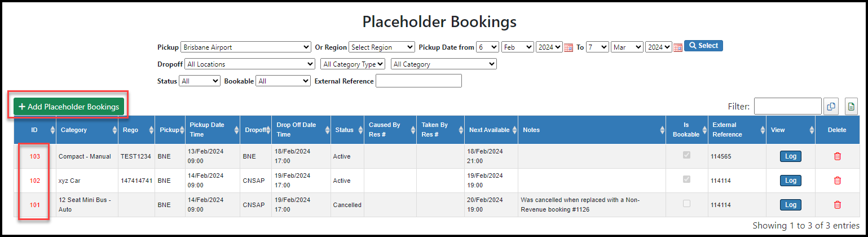Screen dimensions: 868x237
Task: Open the Pickup Date from calendar icon
Action: [x=569, y=47]
